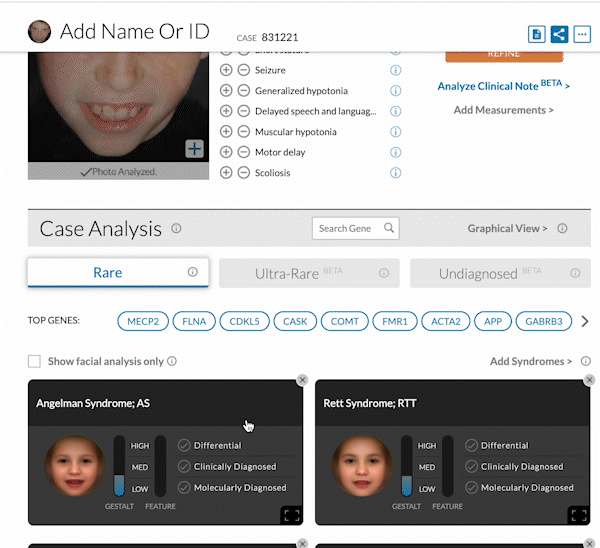Expand Rett Syndrome card to fullscreen
This screenshot has height=548, width=600.
pyautogui.click(x=577, y=515)
